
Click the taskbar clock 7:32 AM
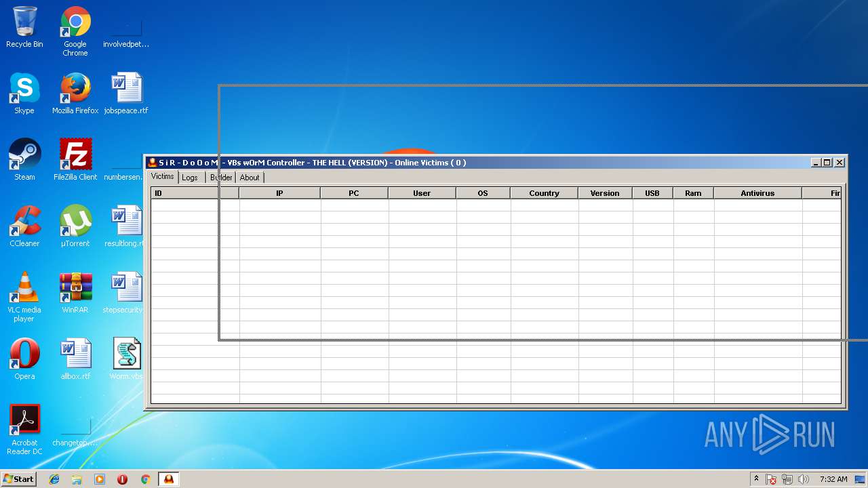click(x=833, y=479)
